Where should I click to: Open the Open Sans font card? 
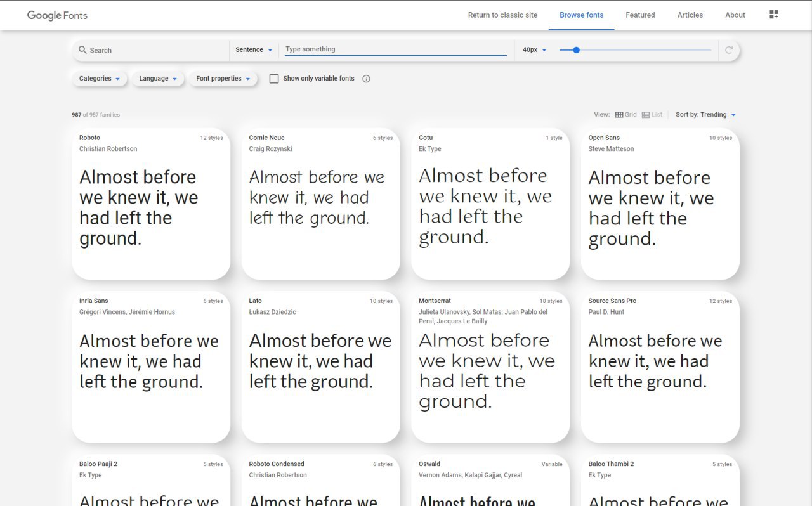click(660, 204)
